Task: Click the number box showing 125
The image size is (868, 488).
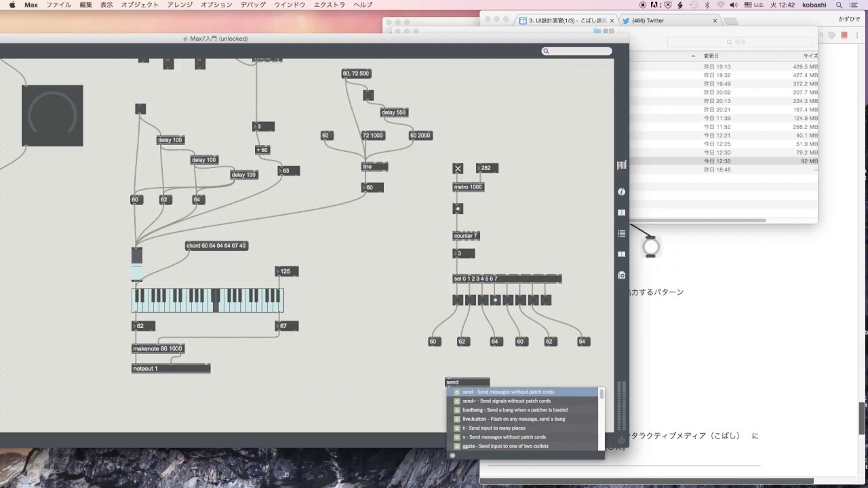Action: [287, 271]
